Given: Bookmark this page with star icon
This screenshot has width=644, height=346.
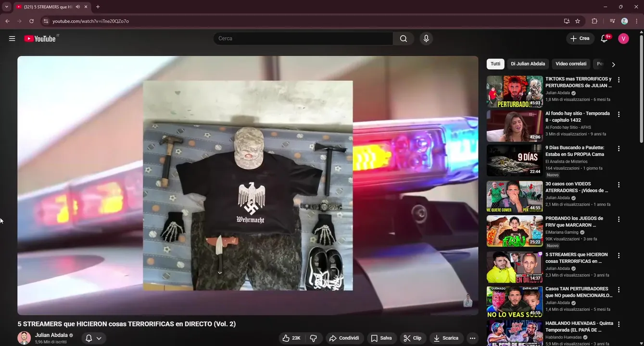Looking at the screenshot, I should tap(578, 21).
